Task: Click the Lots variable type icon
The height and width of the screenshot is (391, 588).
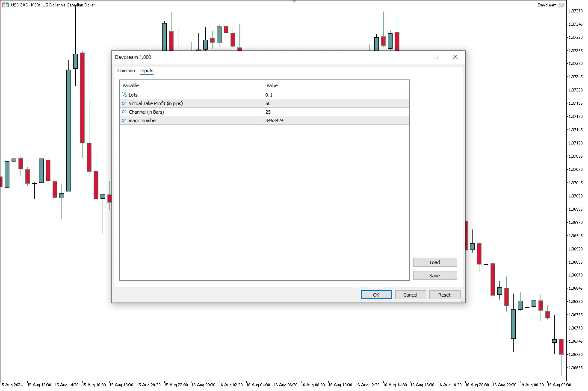Action: (124, 94)
